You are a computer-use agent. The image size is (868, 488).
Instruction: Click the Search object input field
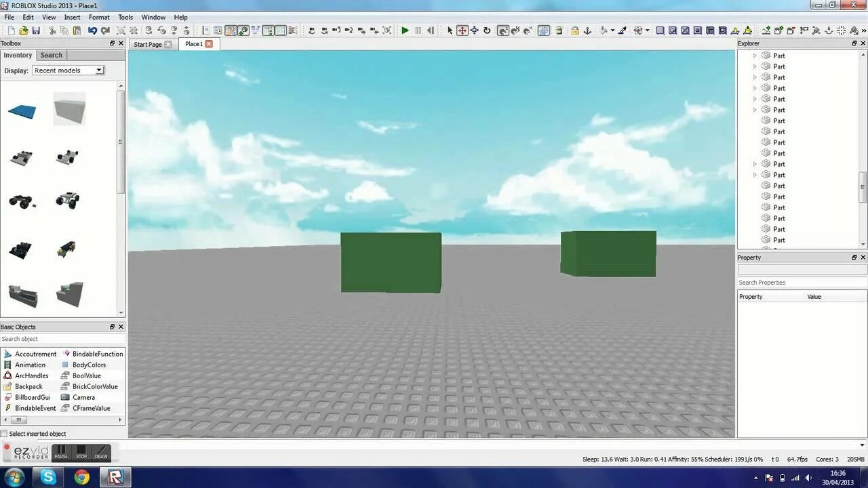coord(62,339)
